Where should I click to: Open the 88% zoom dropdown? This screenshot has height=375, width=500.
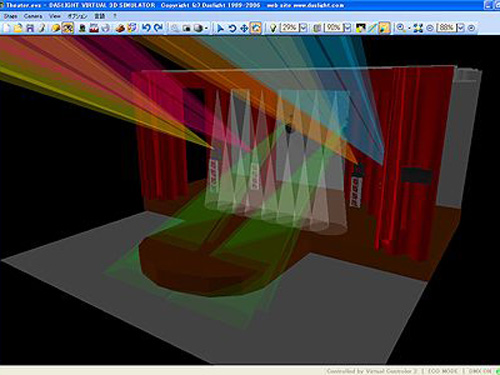pyautogui.click(x=461, y=28)
